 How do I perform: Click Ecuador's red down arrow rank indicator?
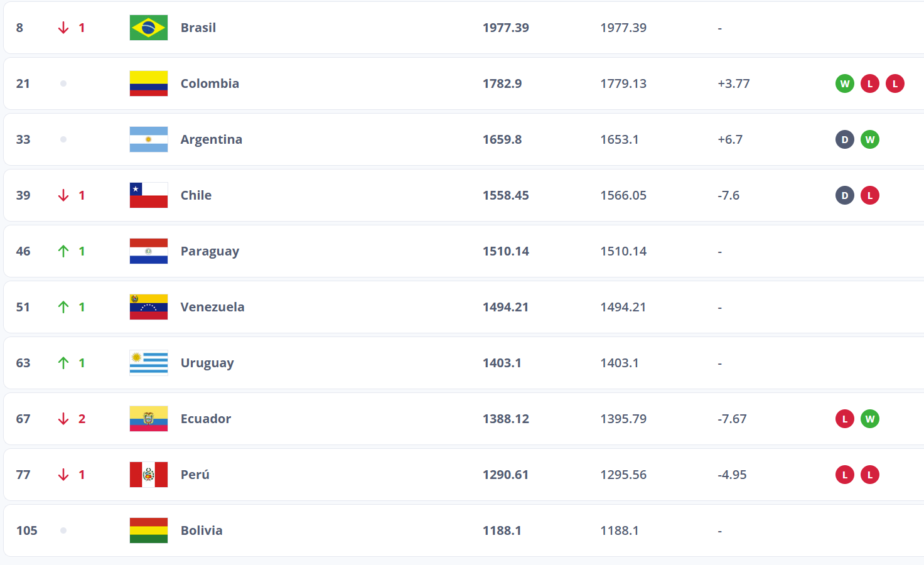point(63,419)
